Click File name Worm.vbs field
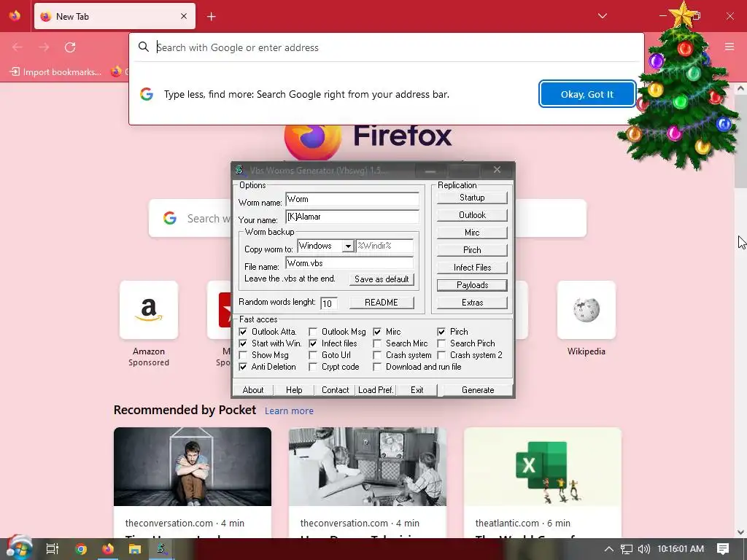Viewport: 747px width, 560px height. 349,263
